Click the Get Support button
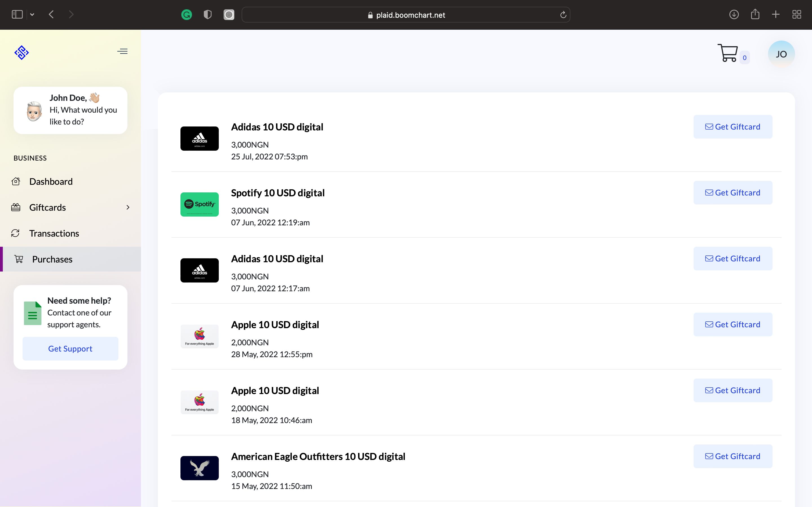 [x=70, y=349]
